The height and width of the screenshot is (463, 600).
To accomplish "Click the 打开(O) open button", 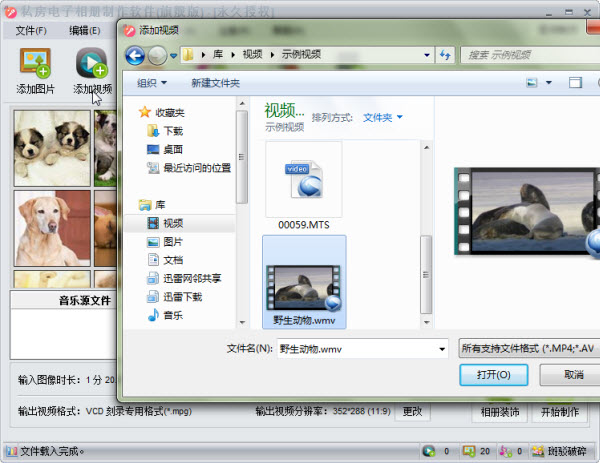I will (x=494, y=375).
